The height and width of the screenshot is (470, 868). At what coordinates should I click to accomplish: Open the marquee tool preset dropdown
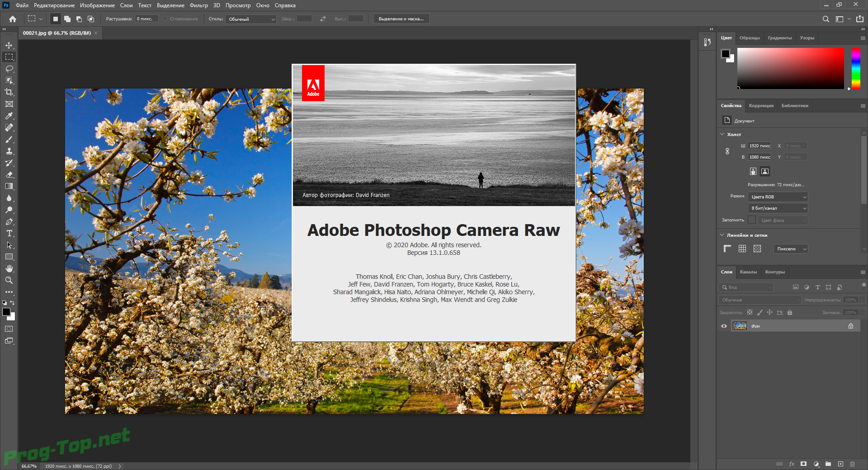pyautogui.click(x=35, y=19)
